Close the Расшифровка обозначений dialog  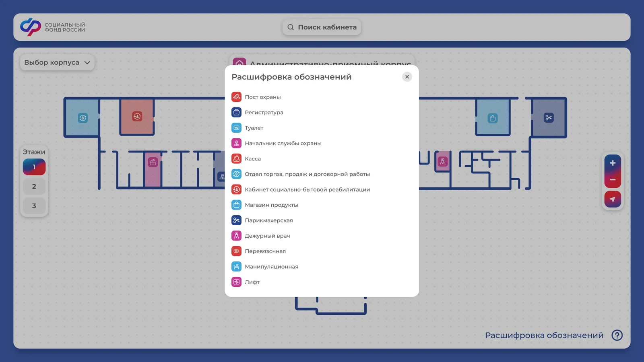click(407, 77)
